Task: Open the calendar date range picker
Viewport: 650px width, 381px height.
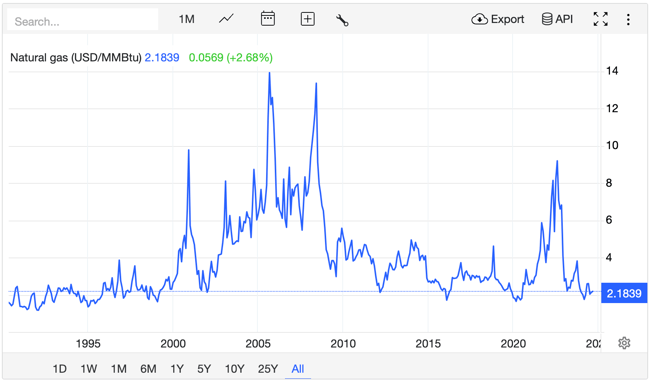Action: [x=268, y=19]
